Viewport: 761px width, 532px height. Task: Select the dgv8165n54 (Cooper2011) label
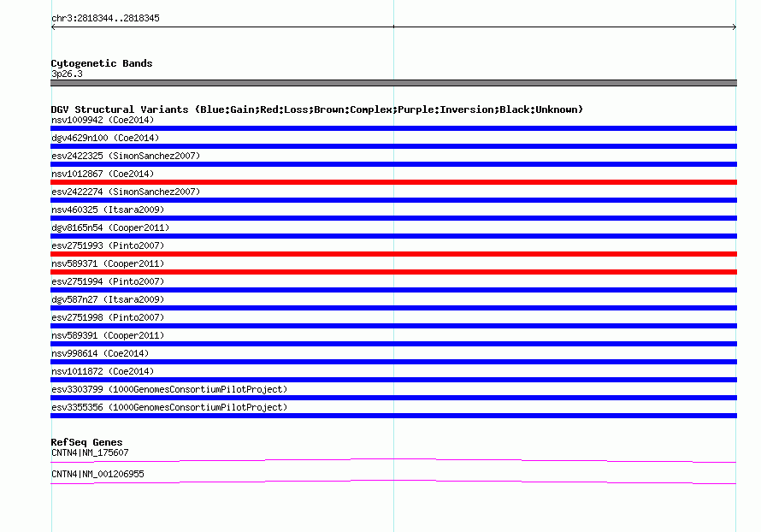pyautogui.click(x=110, y=228)
